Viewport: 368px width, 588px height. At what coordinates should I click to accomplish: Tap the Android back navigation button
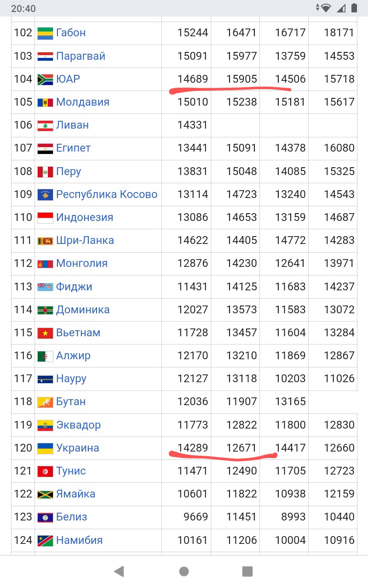pyautogui.click(x=119, y=571)
